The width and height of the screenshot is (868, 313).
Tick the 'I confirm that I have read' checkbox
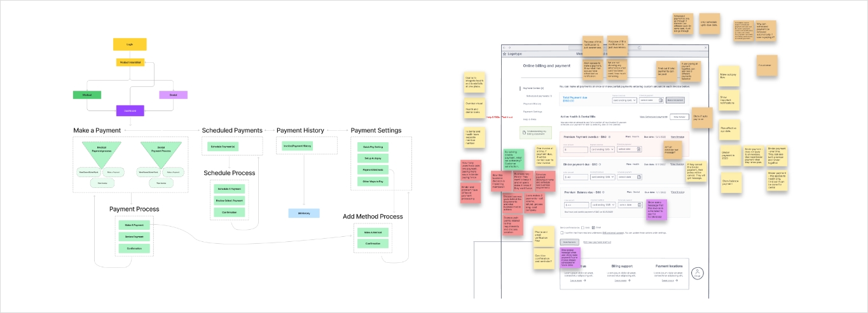[562, 232]
